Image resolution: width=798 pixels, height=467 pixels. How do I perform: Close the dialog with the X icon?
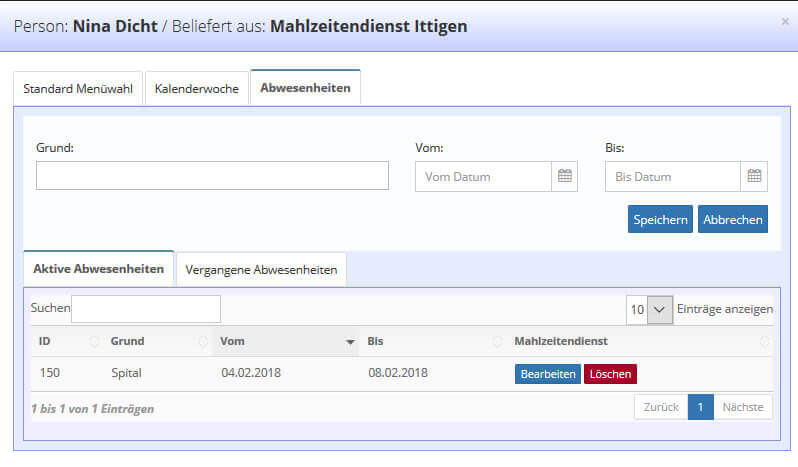tap(784, 21)
